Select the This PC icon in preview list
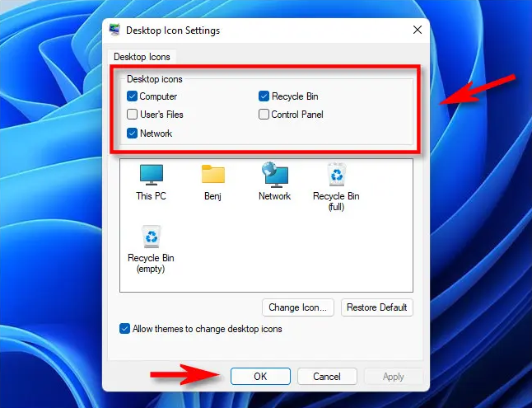This screenshot has height=408, width=532. pyautogui.click(x=152, y=175)
